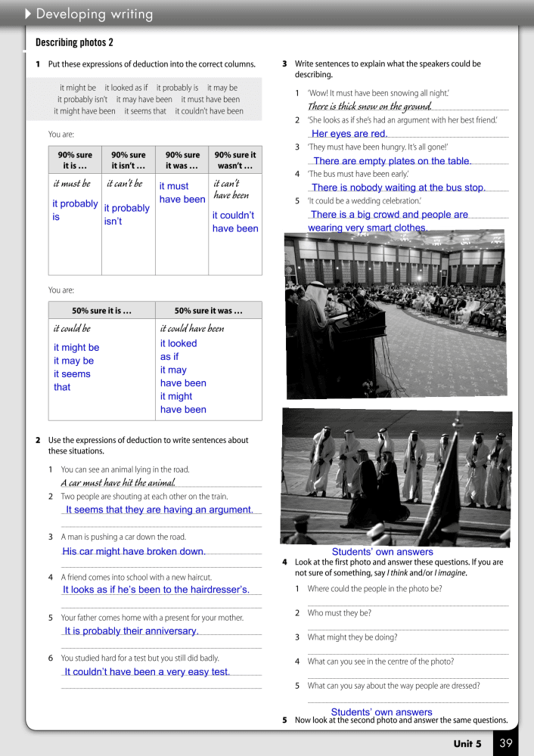Click the example 'A car must have hit the animal.'
This screenshot has width=534, height=756.
click(118, 482)
